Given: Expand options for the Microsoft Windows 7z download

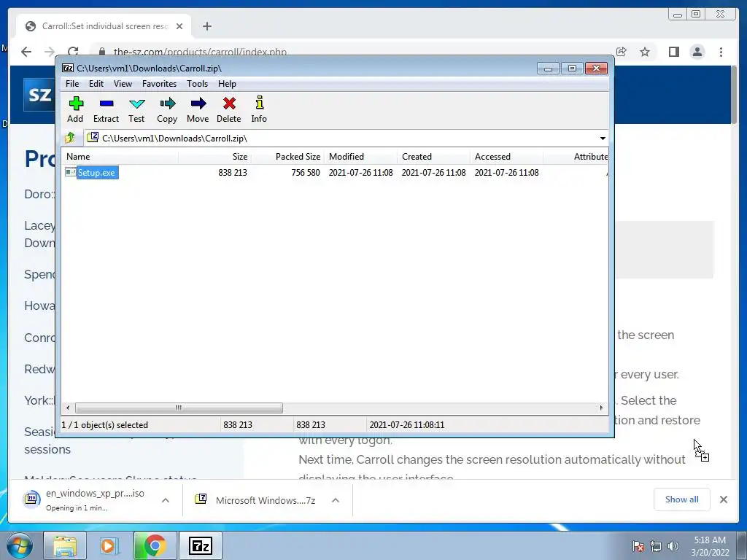Looking at the screenshot, I should 336,500.
